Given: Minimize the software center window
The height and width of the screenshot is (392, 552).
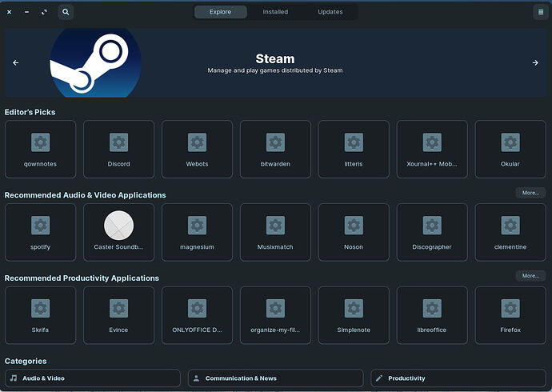Looking at the screenshot, I should [x=26, y=12].
